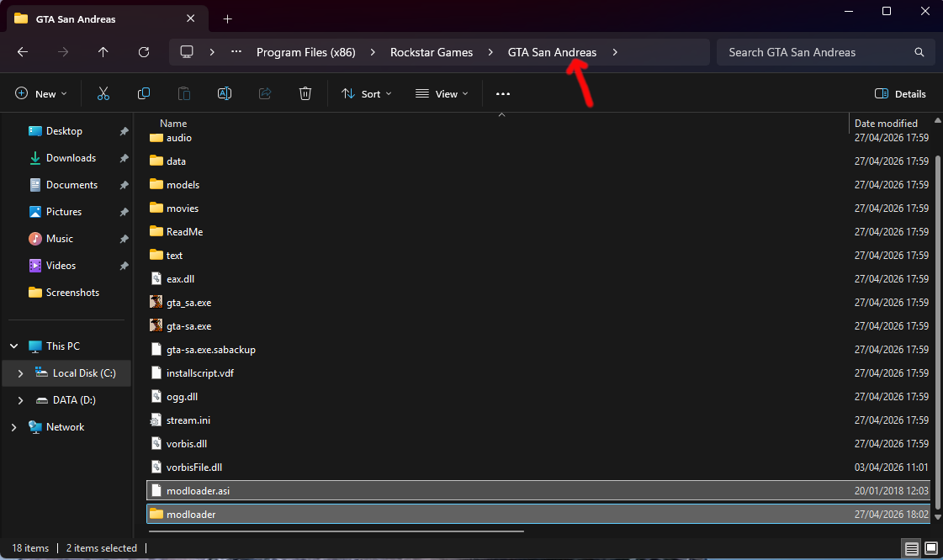Screen dimensions: 943x560
Task: Sort by Date modified column header
Action: pos(886,123)
